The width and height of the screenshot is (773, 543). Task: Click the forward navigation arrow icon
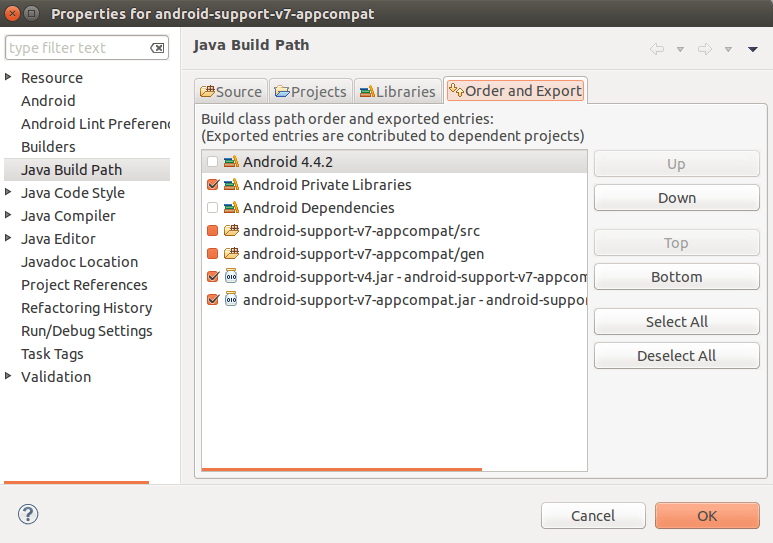pos(705,49)
